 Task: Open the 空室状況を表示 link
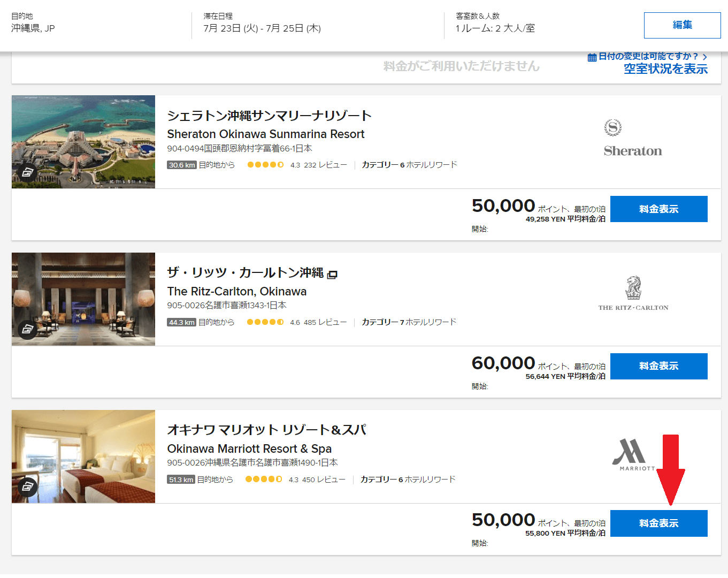pos(665,69)
